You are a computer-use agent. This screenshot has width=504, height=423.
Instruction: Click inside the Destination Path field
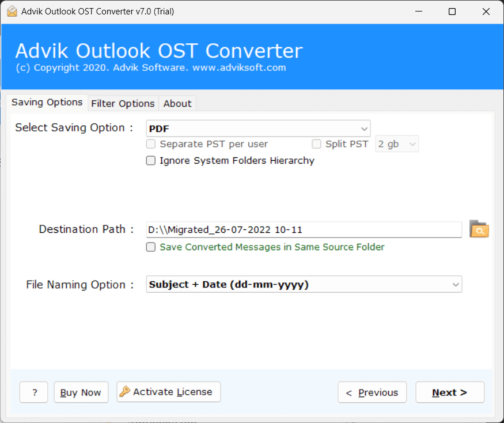click(x=304, y=230)
